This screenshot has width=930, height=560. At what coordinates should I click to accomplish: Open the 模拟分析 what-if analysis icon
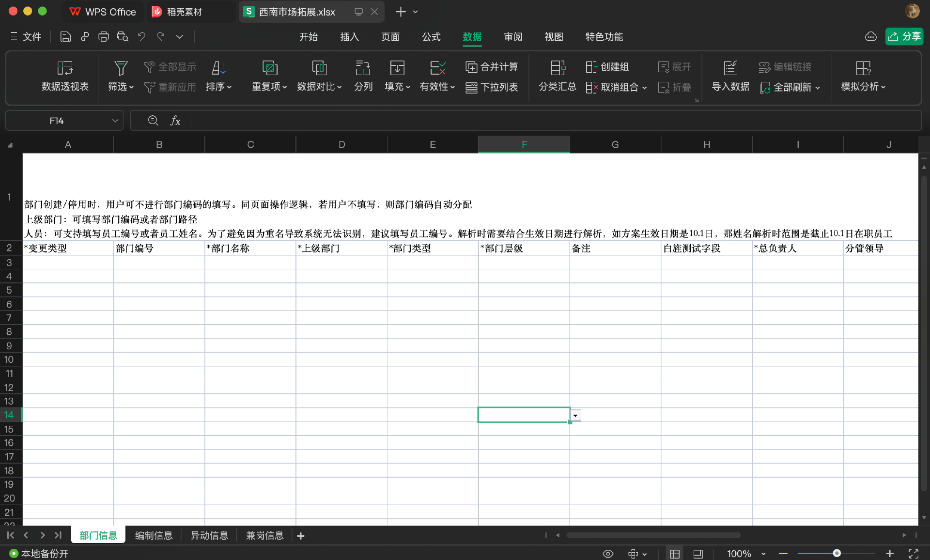(x=863, y=68)
